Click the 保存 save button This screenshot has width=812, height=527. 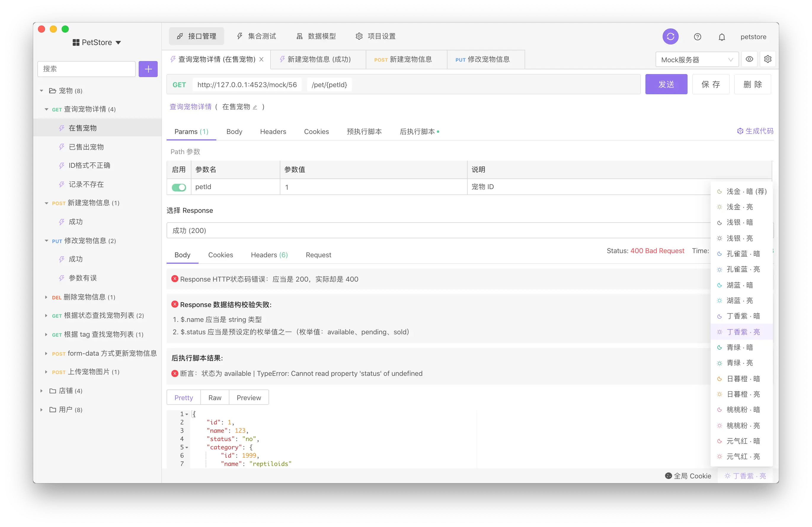point(710,84)
